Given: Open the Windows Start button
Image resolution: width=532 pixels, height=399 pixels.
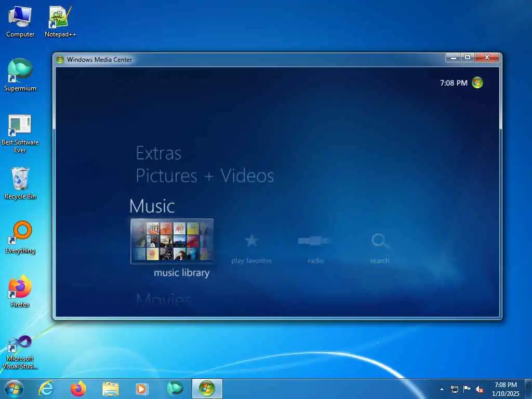Looking at the screenshot, I should click(14, 389).
